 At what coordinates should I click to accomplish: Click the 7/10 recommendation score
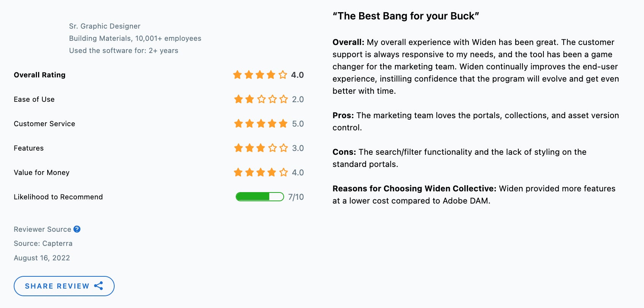click(x=296, y=197)
